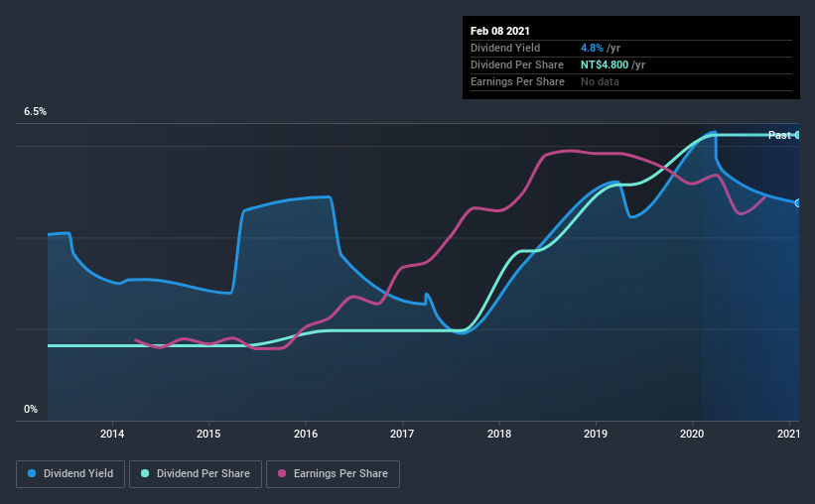Click the teal endpoint marker beside Past
815x504 pixels.
[x=797, y=135]
